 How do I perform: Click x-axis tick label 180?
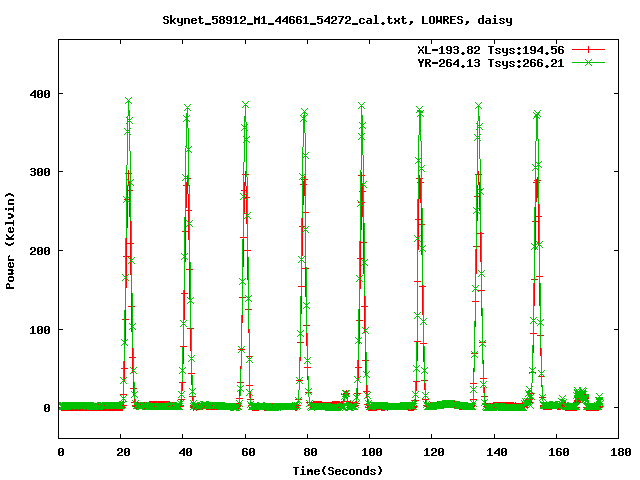pos(620,452)
